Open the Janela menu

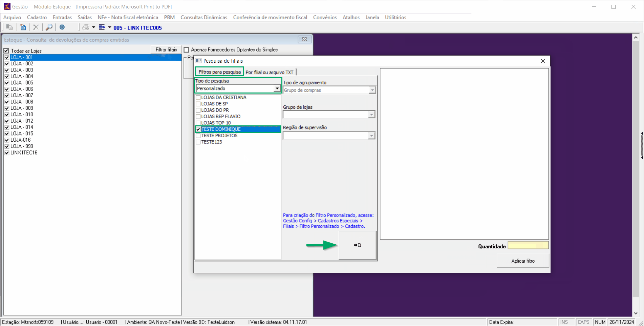point(372,17)
